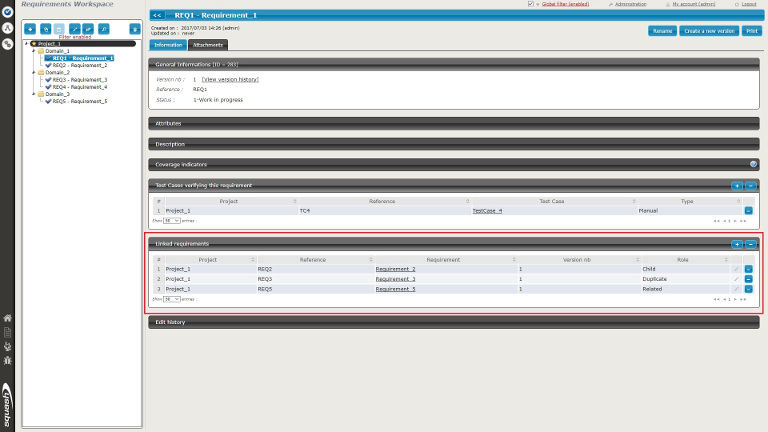Switch to the Attachments tab
768x432 pixels.
208,45
